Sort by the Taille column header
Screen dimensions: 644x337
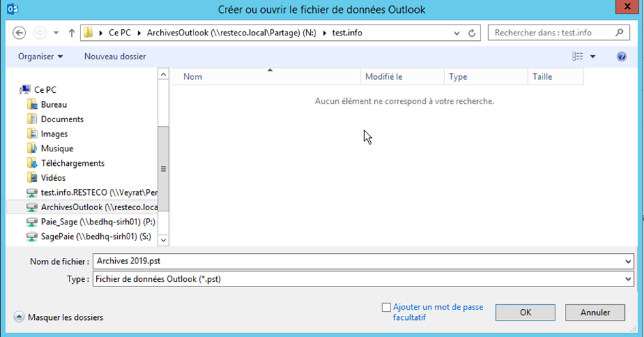(x=555, y=77)
